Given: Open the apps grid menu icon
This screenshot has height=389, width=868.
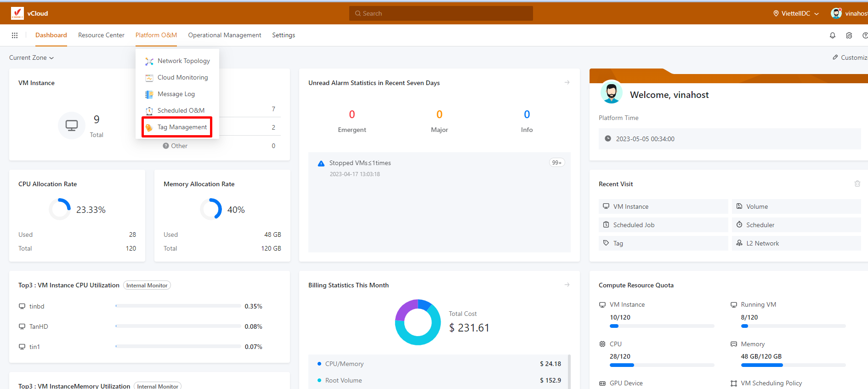Looking at the screenshot, I should point(15,35).
